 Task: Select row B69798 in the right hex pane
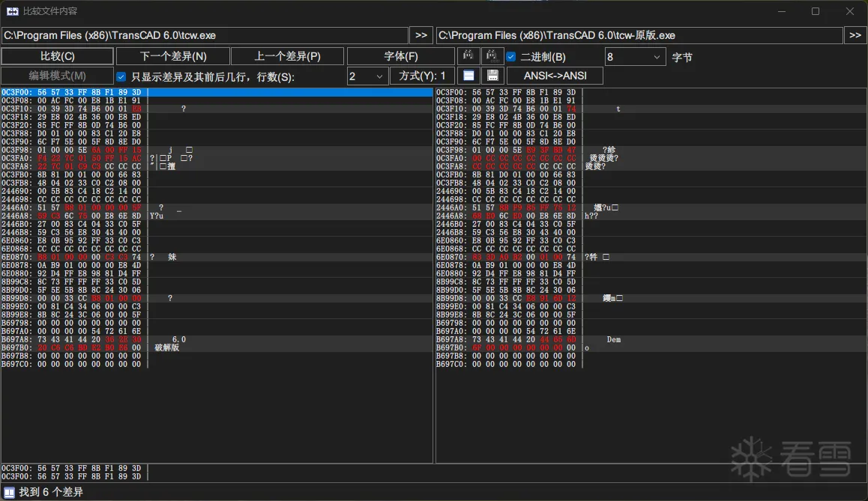(651, 323)
